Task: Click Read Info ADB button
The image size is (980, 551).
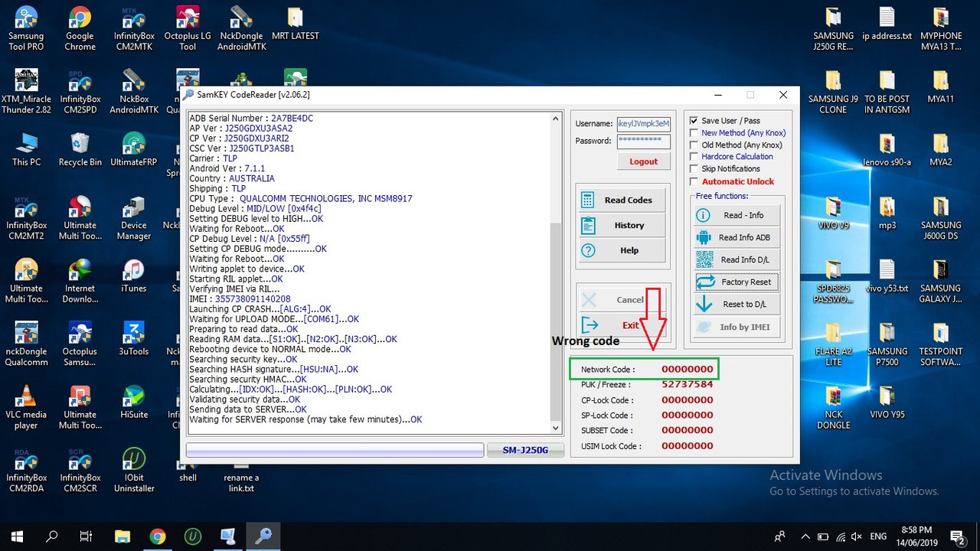Action: (737, 238)
